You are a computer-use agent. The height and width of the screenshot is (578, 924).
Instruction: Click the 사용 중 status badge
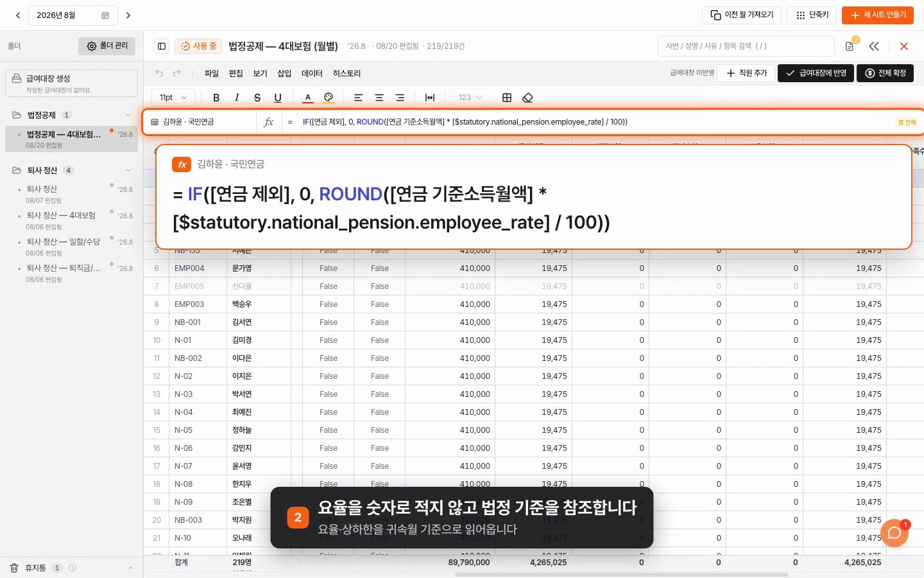[x=198, y=46]
